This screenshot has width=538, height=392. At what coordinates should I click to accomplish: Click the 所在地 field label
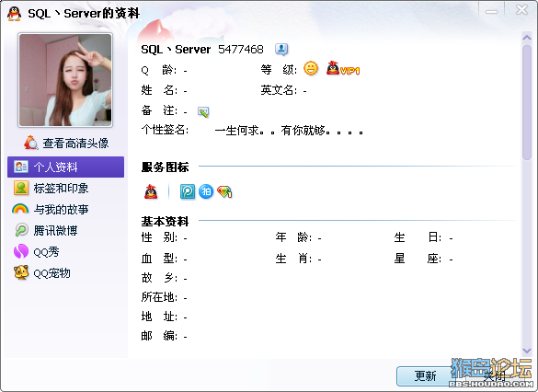[159, 297]
